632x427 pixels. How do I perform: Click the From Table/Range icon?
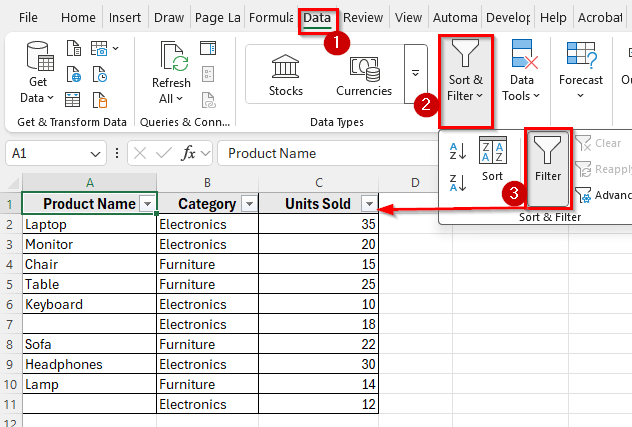(x=73, y=100)
